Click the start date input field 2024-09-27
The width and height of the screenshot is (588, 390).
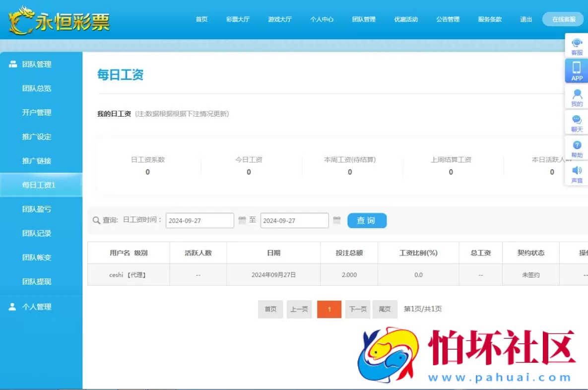199,220
